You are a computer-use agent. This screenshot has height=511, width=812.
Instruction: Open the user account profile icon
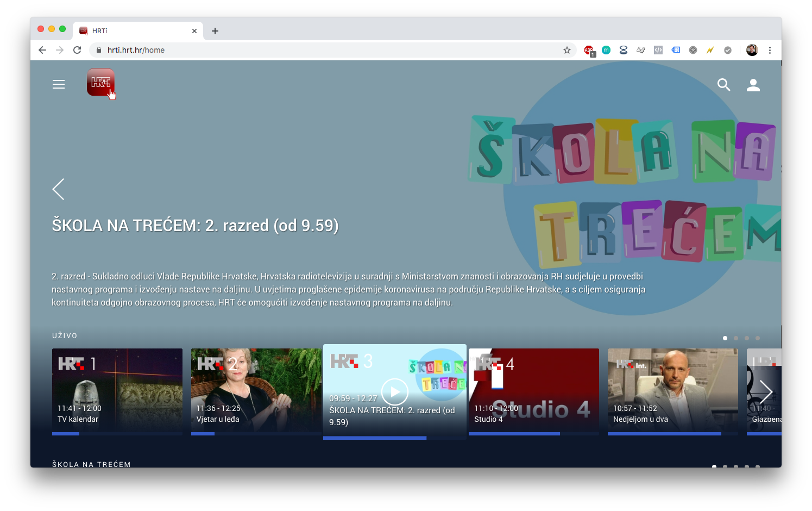pyautogui.click(x=753, y=85)
